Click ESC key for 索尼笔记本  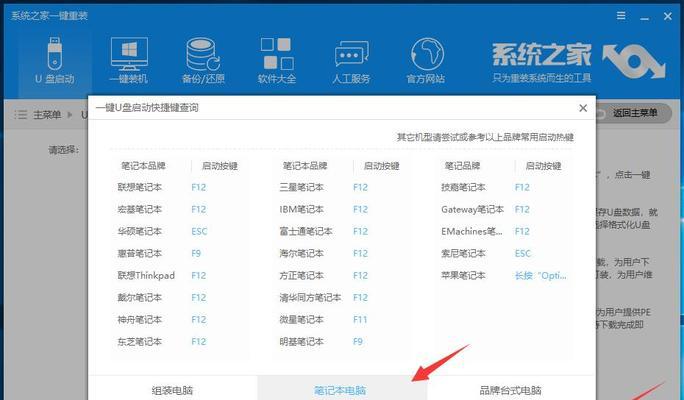(x=523, y=253)
